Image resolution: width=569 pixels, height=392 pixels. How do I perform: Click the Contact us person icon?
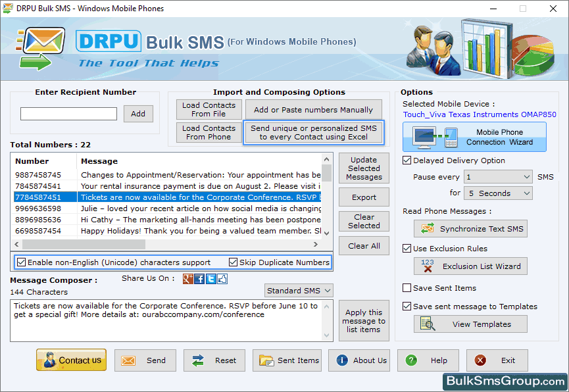(x=49, y=360)
